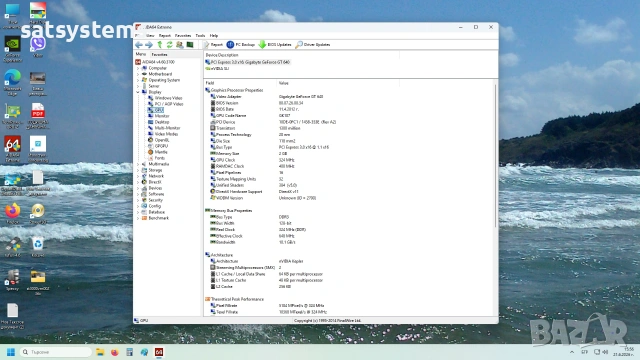Switch to the Favorites panel tab
The width and height of the screenshot is (640, 360).
159,54
